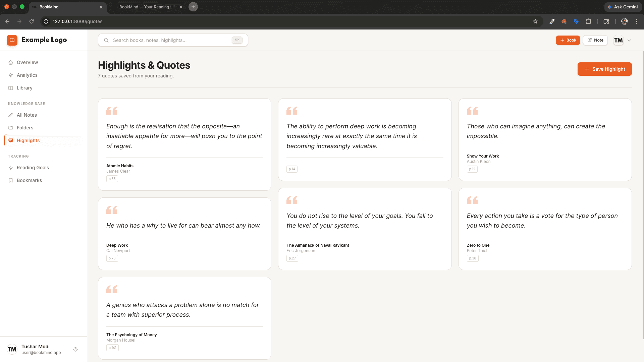
Task: Click page tag p.76
Action: tap(112, 258)
